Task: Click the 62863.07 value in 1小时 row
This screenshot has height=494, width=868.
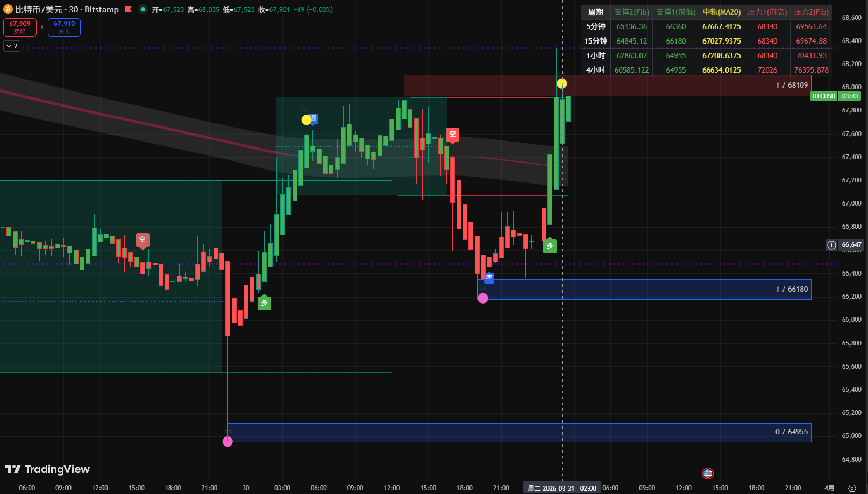Action: click(632, 55)
